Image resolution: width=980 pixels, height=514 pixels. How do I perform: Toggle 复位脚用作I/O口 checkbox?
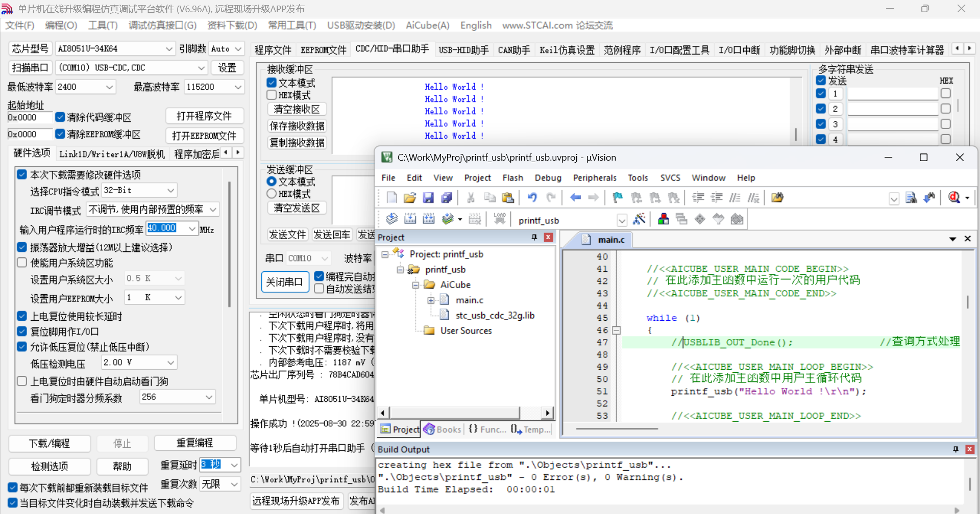[x=22, y=331]
